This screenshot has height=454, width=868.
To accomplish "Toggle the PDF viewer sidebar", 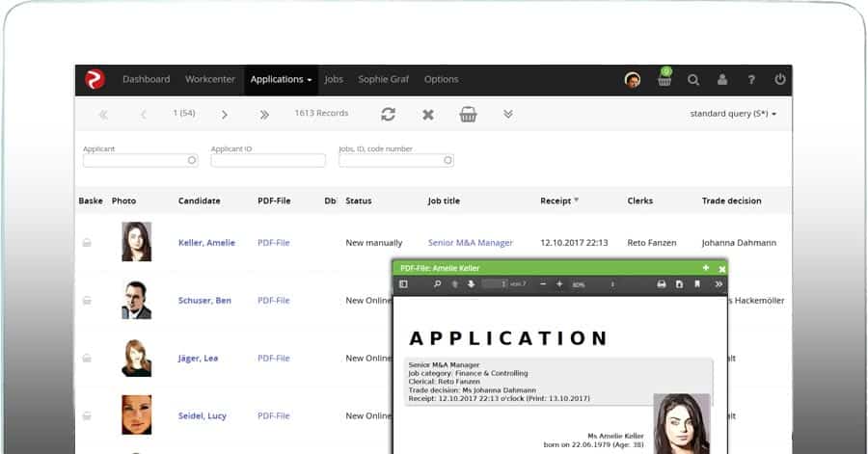I will pos(404,284).
